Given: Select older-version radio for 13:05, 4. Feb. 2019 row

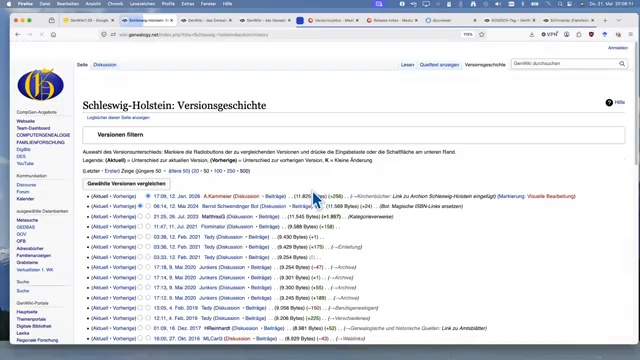Looking at the screenshot, I should pos(140,308).
